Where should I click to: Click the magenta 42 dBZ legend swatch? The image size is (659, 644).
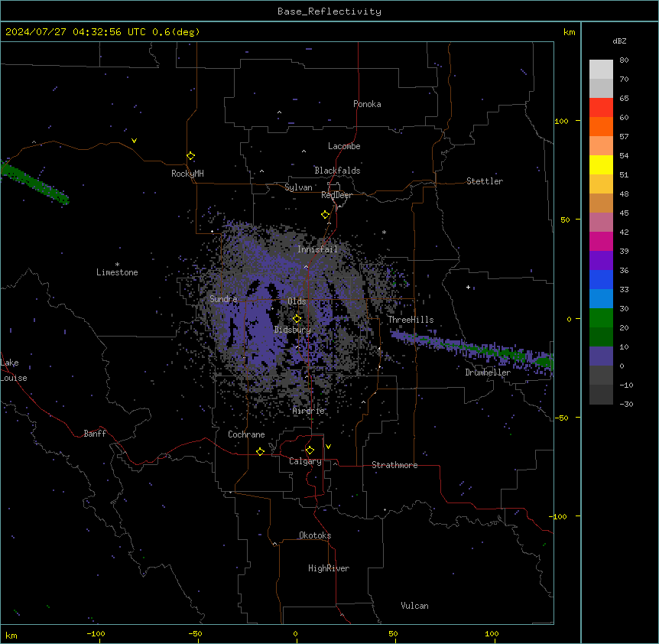pos(601,241)
